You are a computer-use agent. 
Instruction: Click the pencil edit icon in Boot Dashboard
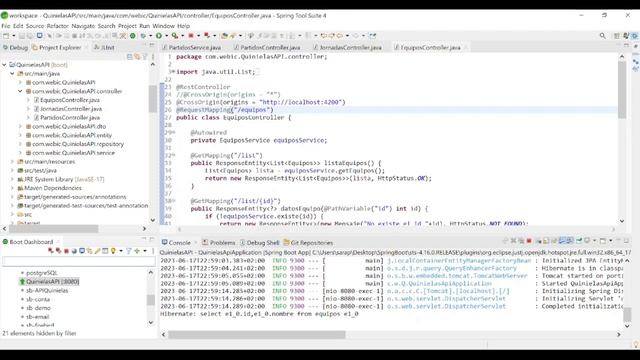(97, 251)
